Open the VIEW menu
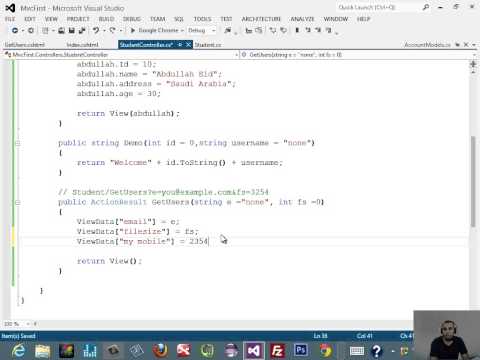 (x=51, y=19)
